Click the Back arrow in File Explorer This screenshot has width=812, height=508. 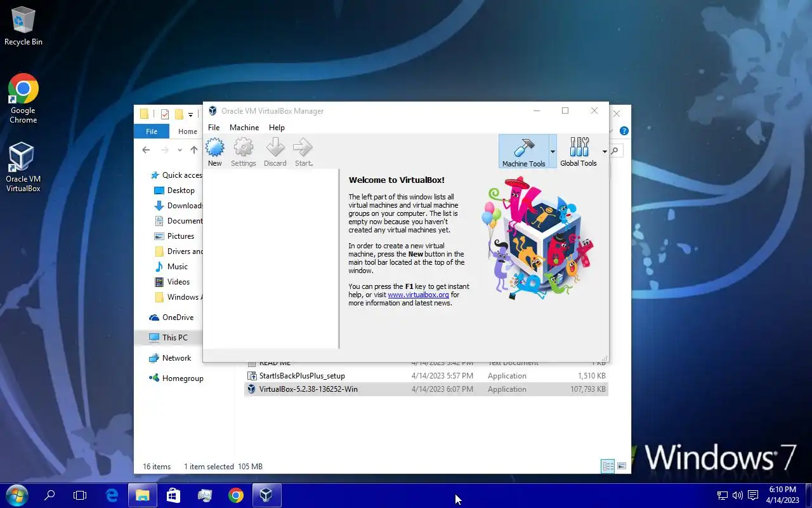pyautogui.click(x=146, y=150)
